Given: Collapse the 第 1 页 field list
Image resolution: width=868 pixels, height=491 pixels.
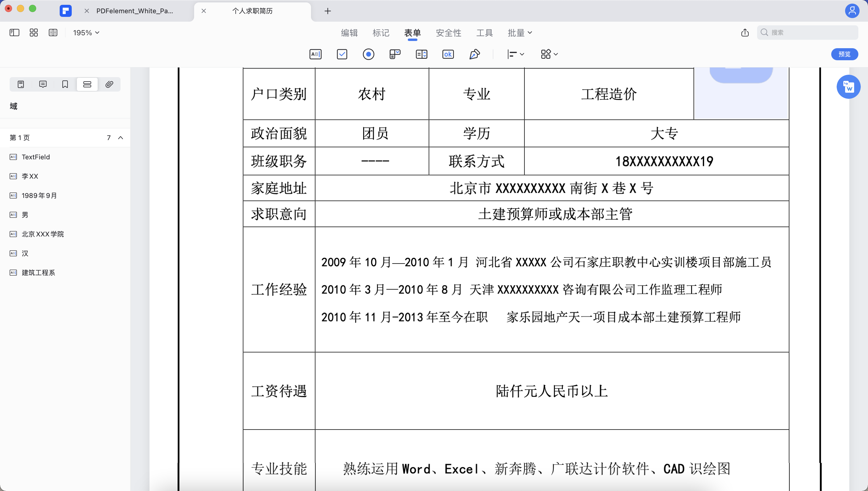Looking at the screenshot, I should (x=121, y=138).
